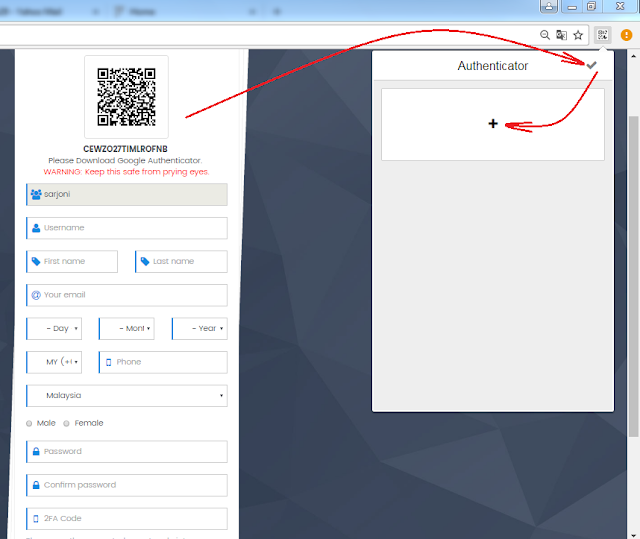This screenshot has width=640, height=539.
Task: Click the tag icon in First name field
Action: (36, 261)
